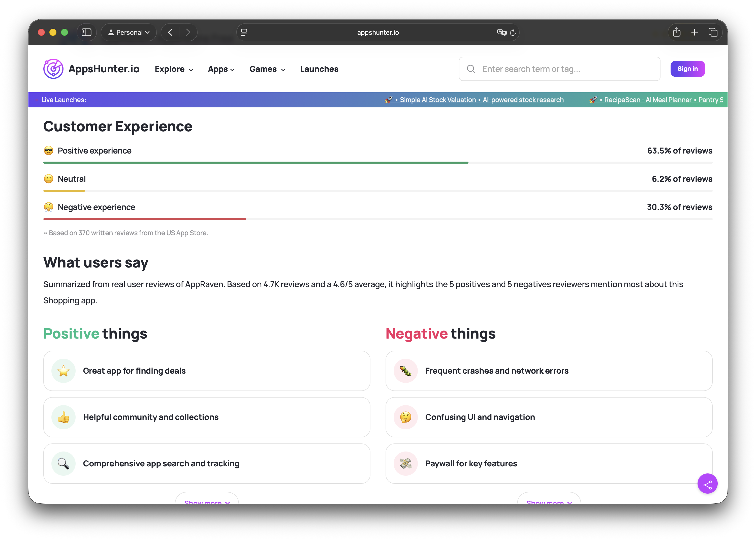
Task: Click '6.2% of reviews' text
Action: point(682,179)
